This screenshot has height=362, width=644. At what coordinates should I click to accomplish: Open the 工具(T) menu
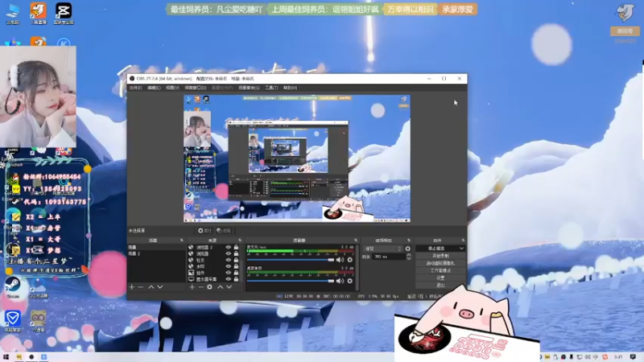click(271, 88)
